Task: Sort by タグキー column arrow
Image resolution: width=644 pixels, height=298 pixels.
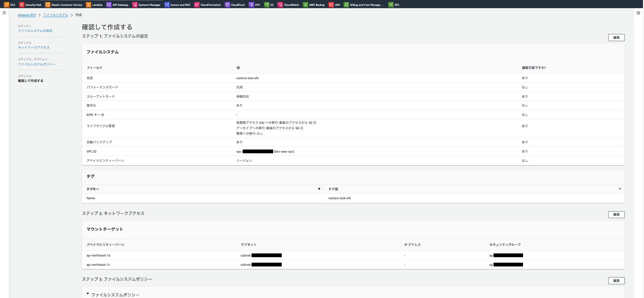Action: [x=319, y=189]
